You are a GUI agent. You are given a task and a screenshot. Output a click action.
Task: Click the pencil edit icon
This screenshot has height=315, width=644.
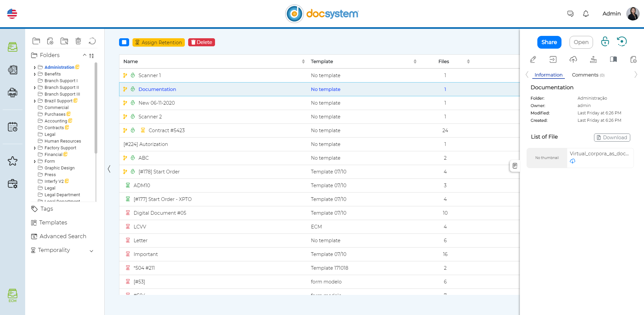[x=533, y=59]
